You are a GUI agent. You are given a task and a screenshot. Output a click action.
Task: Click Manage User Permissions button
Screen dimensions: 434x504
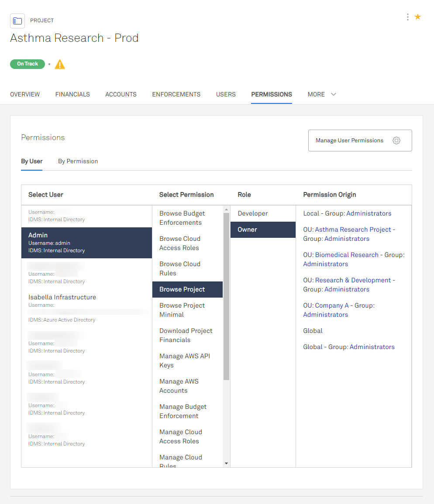[x=360, y=141]
